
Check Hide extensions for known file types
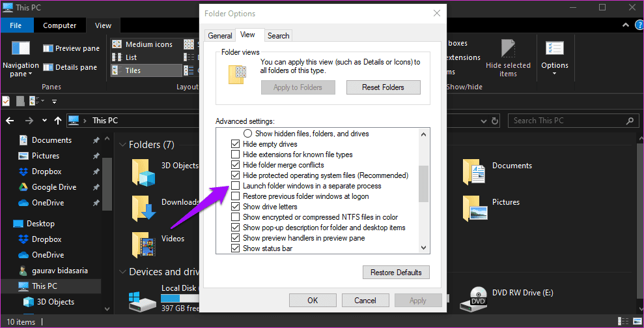[x=236, y=155]
